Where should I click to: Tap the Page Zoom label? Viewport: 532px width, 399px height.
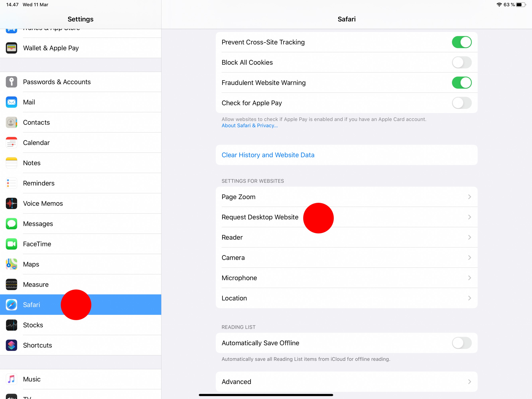click(x=238, y=197)
